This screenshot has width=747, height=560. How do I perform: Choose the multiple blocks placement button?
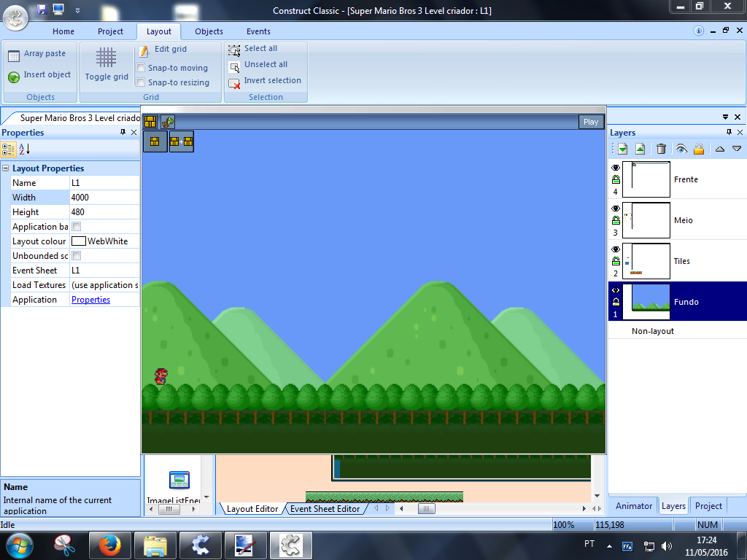[x=182, y=141]
